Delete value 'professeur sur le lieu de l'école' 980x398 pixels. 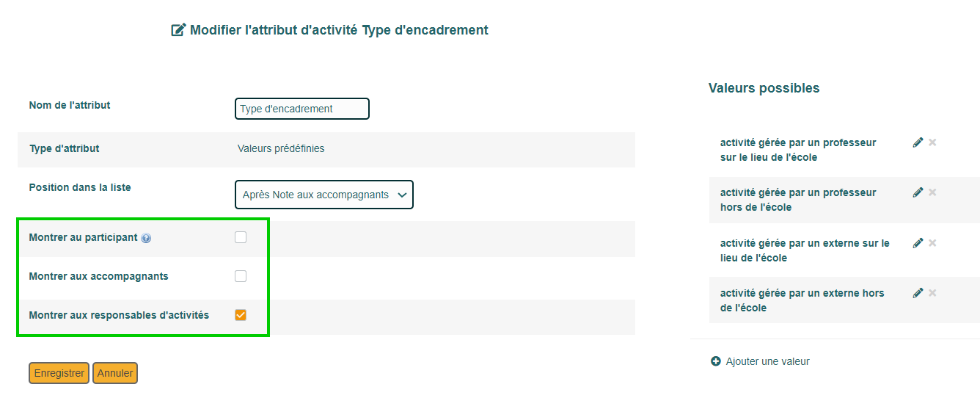click(932, 142)
